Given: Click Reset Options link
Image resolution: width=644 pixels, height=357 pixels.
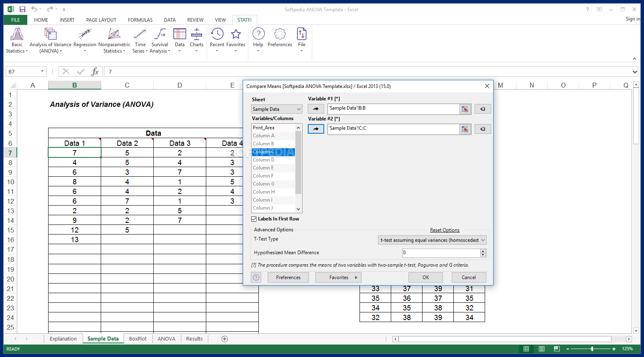Looking at the screenshot, I should (445, 230).
